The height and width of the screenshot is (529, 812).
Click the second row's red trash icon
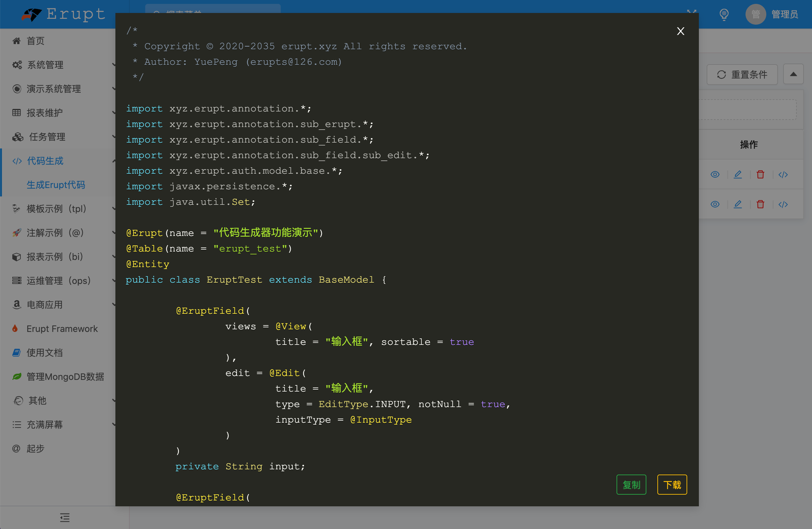coord(760,204)
